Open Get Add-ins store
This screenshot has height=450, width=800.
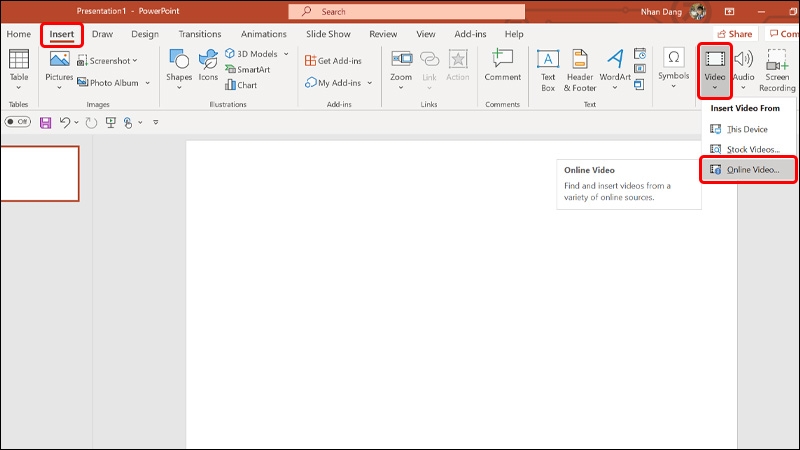(333, 61)
